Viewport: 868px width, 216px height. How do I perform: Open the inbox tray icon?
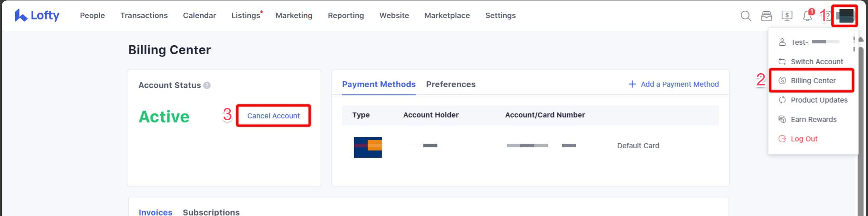tap(766, 16)
